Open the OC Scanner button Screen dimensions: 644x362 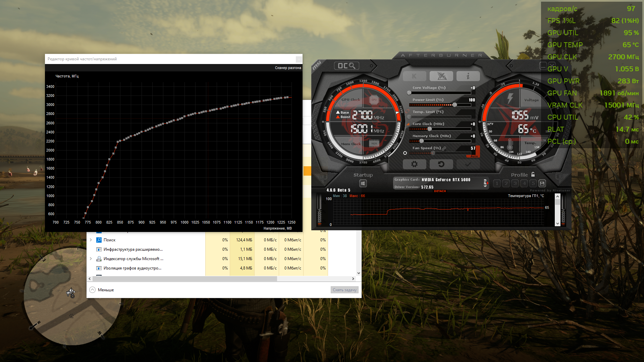click(x=346, y=66)
